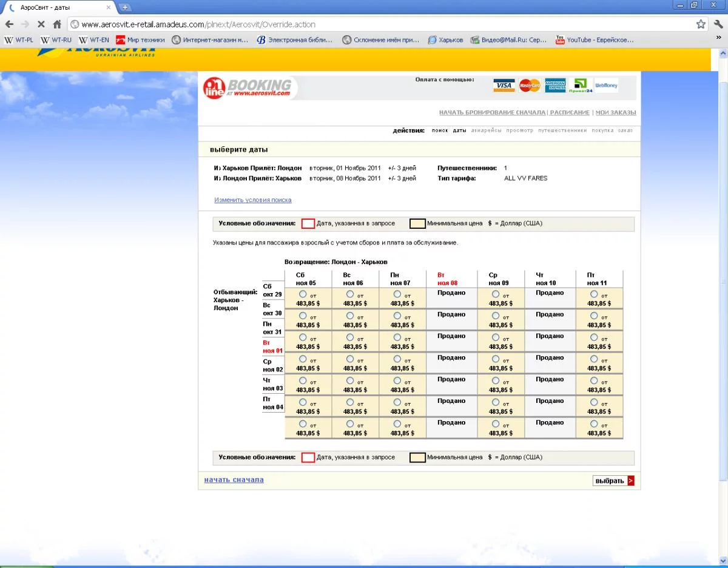Viewport: 728px width, 568px height.
Task: Stop page loading with the X button
Action: (x=41, y=24)
